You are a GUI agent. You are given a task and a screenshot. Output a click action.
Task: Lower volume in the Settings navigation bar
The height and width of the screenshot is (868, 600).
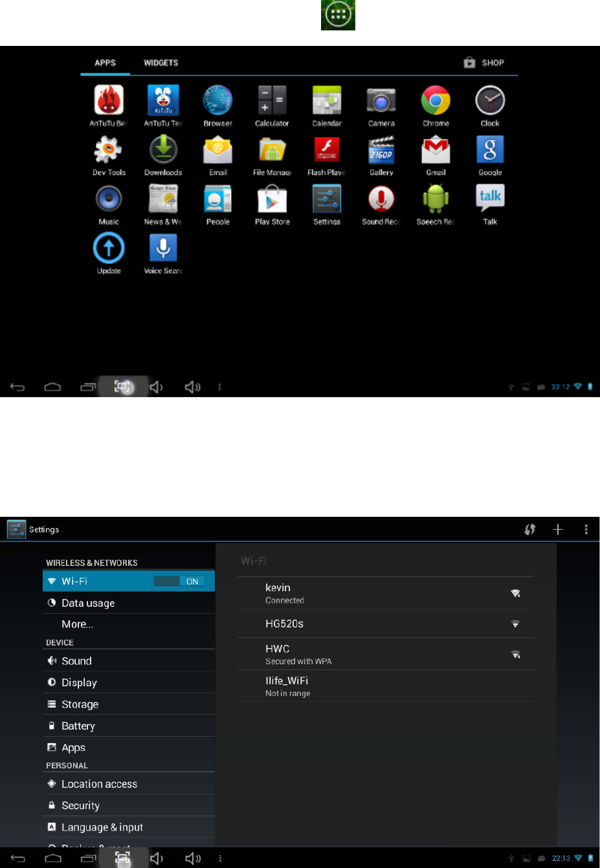tap(156, 858)
